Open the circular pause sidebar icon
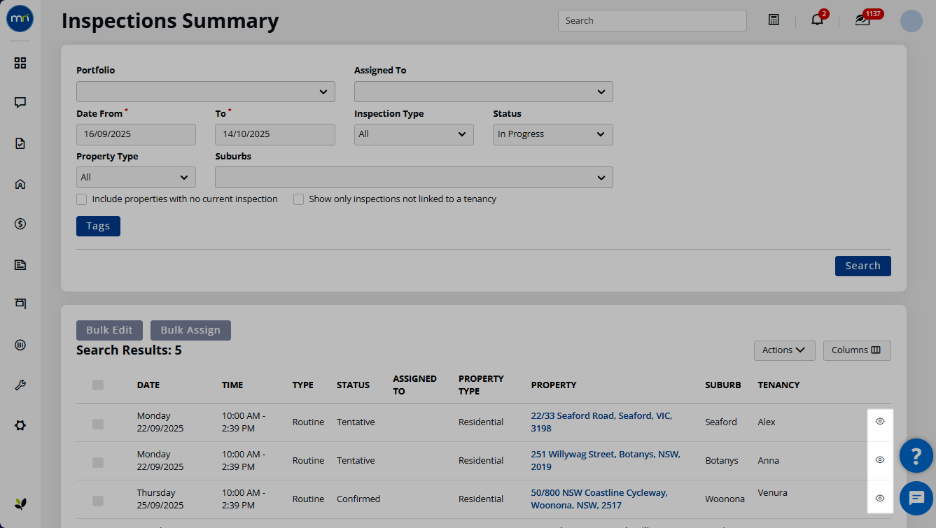This screenshot has width=936, height=528. click(x=20, y=345)
